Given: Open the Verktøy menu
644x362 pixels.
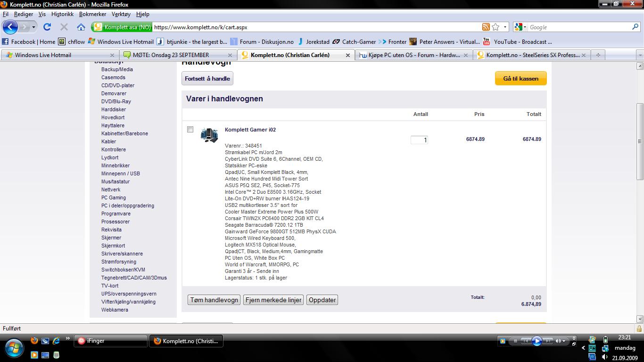Looking at the screenshot, I should point(121,14).
